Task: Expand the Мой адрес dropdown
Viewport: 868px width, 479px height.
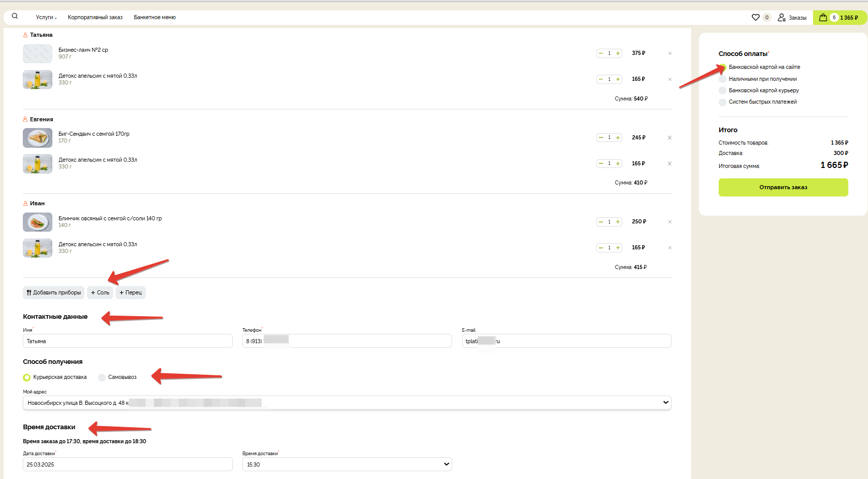Action: [x=666, y=403]
